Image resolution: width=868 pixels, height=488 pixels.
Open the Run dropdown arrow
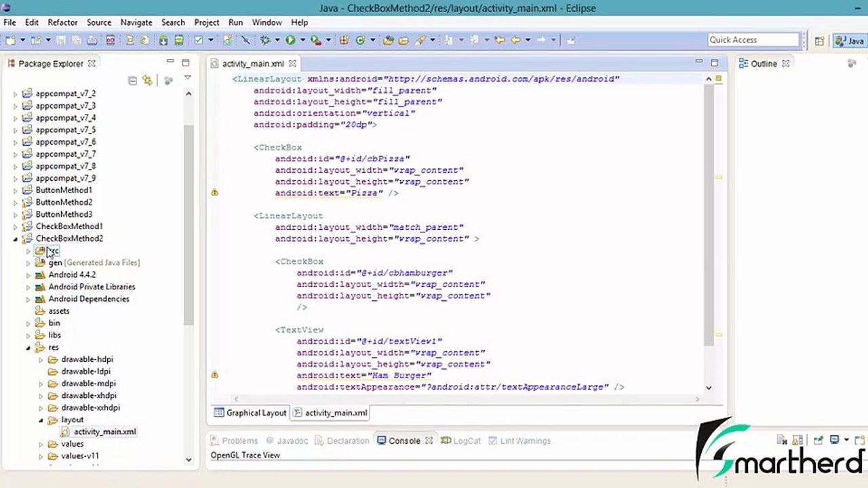[x=302, y=40]
